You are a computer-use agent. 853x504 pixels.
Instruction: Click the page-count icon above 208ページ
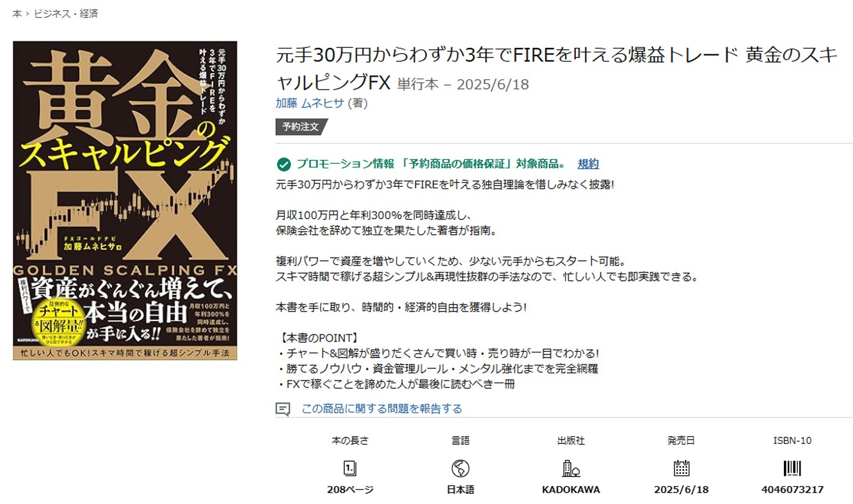350,468
